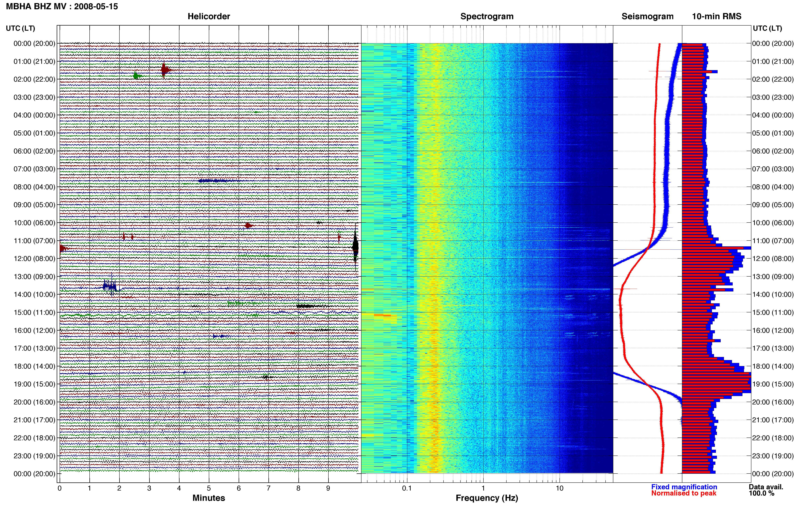Click the large black event spike near 11:00
This screenshot has height=508, width=812.
355,247
